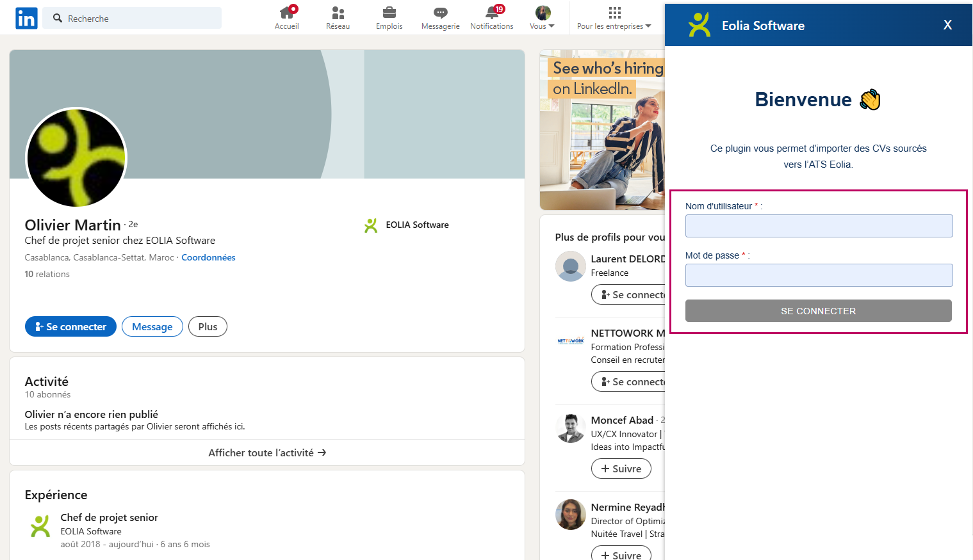Click the LinkedIn logo icon
973x560 pixels.
26,19
